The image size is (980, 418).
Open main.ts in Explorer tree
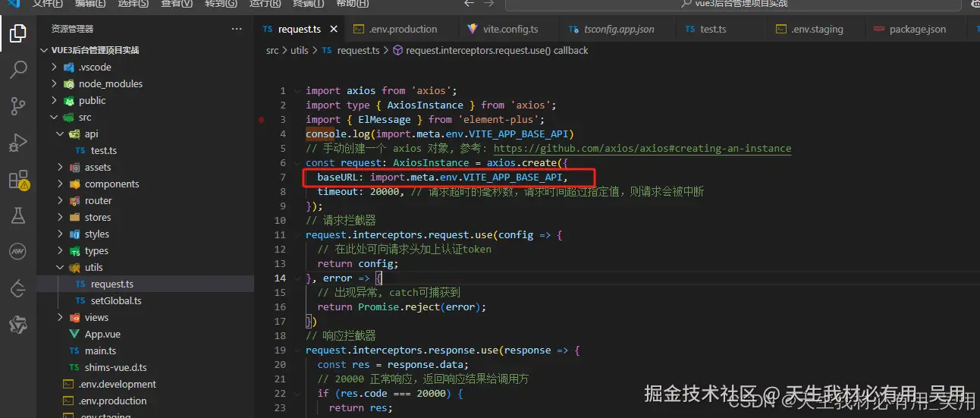coord(101,350)
